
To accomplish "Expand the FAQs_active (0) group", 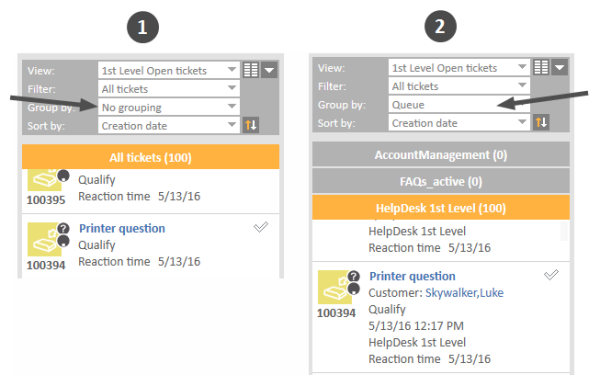I will 441,181.
